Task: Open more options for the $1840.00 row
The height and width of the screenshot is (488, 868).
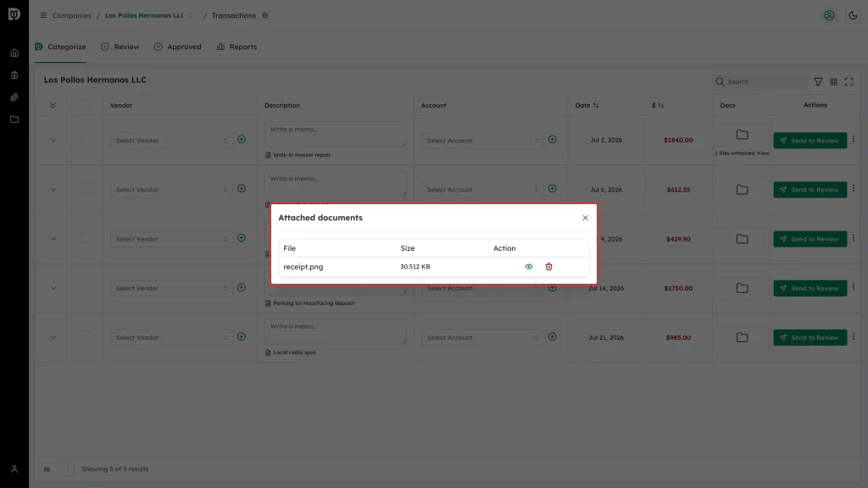Action: click(x=854, y=140)
